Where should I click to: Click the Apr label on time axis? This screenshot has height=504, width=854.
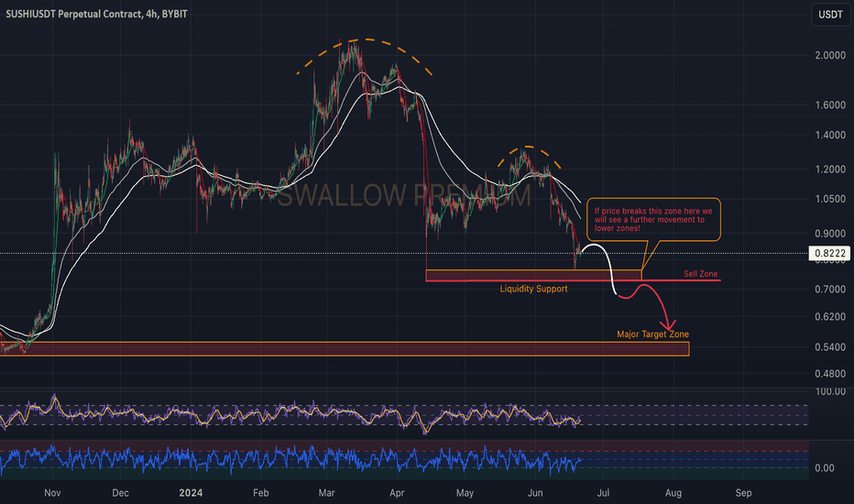tap(397, 493)
